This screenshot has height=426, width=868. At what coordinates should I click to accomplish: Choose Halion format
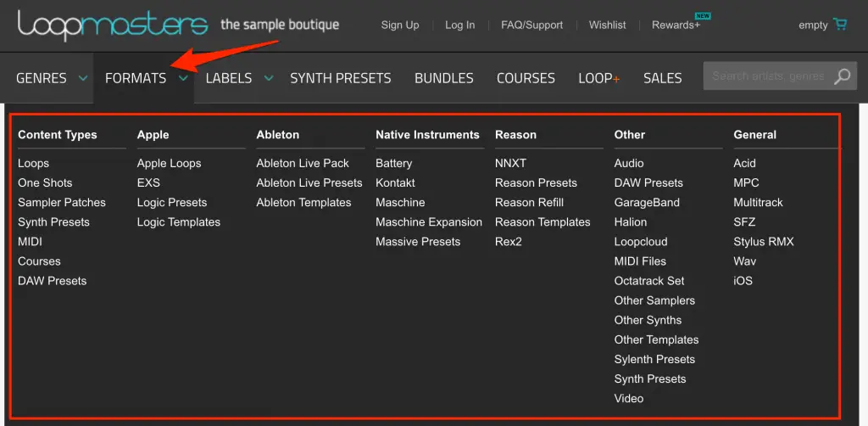[631, 222]
